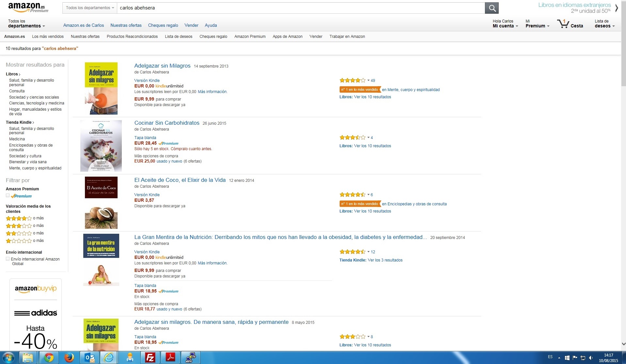This screenshot has width=626, height=364.
Task: Open Cocinar Sin Carbohidratos title link
Action: (167, 123)
